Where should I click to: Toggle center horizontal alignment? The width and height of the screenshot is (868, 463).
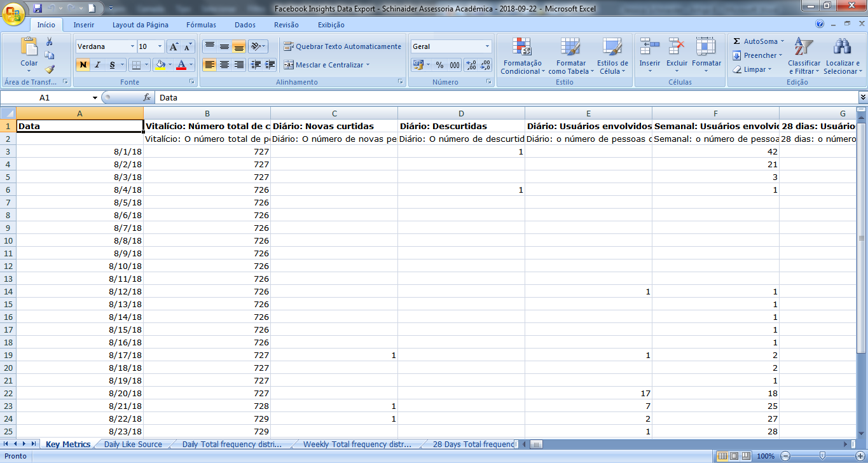(x=224, y=65)
